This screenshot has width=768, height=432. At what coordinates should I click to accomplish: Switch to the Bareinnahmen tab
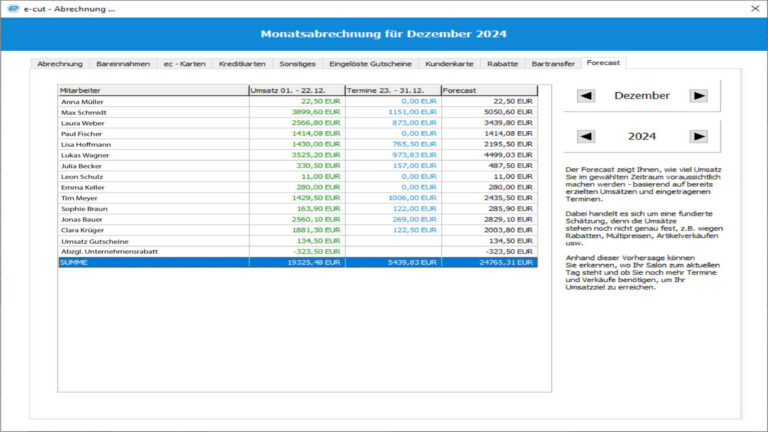(123, 64)
